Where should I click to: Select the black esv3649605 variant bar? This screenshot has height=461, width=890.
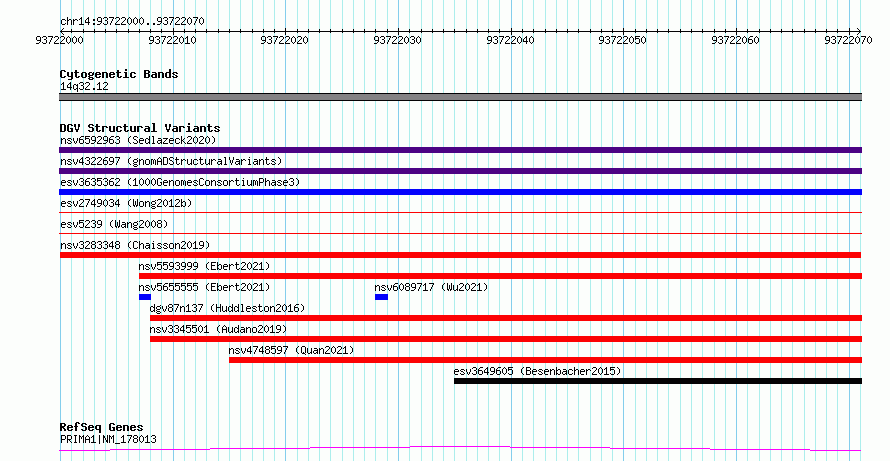click(x=658, y=381)
